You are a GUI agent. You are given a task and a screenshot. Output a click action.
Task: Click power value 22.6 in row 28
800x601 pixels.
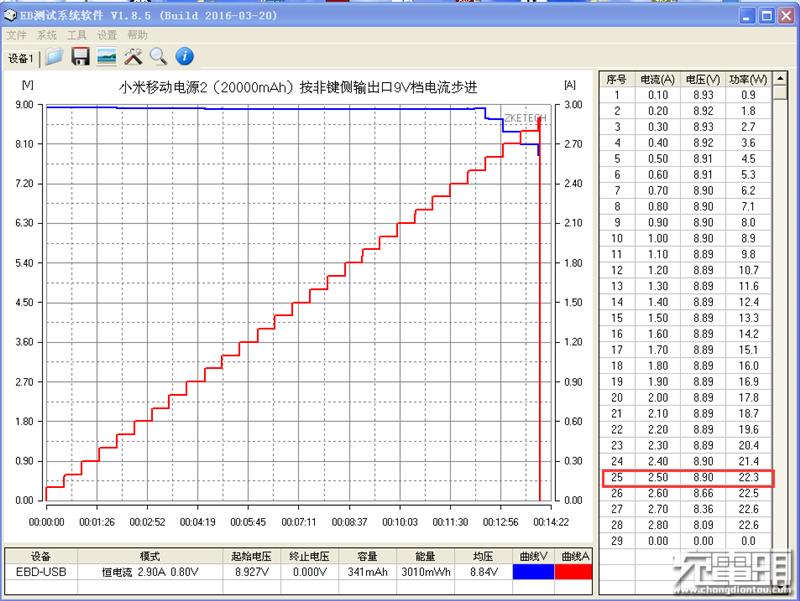coord(748,525)
